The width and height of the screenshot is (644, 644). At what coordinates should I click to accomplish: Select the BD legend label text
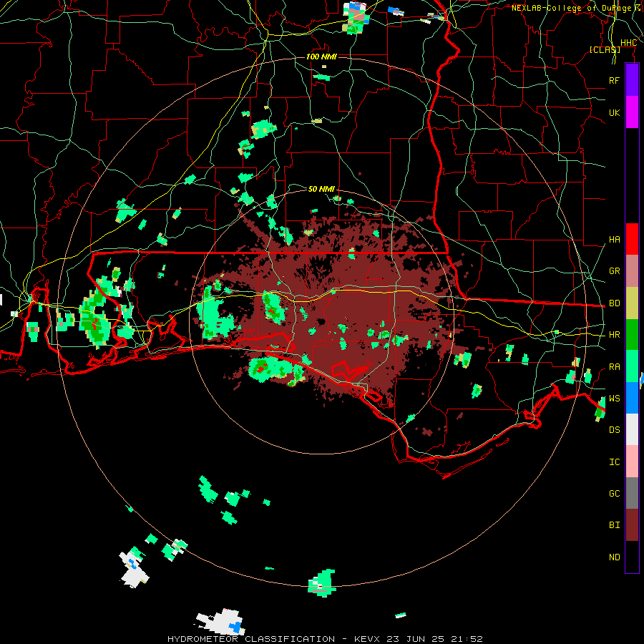click(614, 303)
